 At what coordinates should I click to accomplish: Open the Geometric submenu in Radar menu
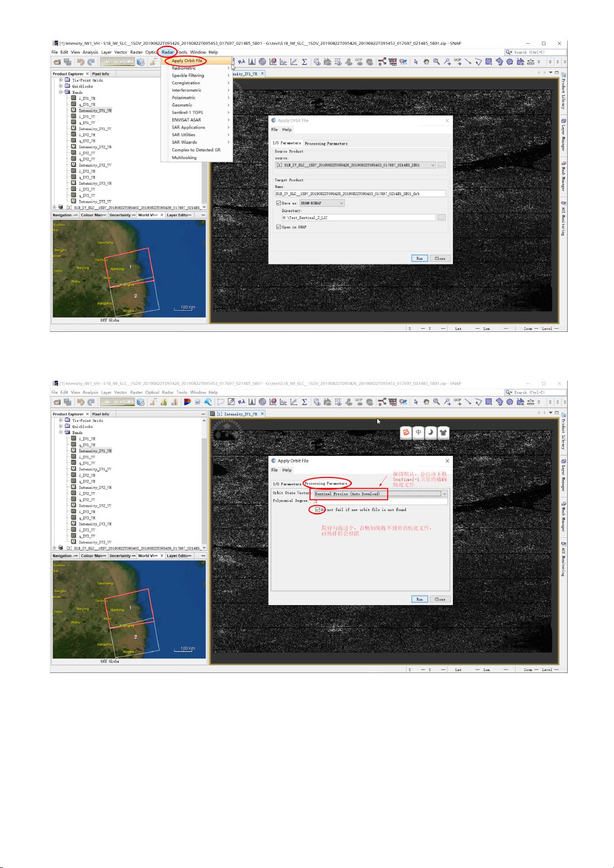coord(197,105)
